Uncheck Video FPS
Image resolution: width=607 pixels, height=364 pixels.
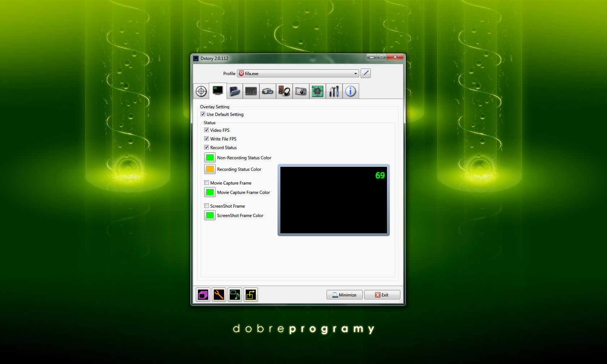(206, 130)
